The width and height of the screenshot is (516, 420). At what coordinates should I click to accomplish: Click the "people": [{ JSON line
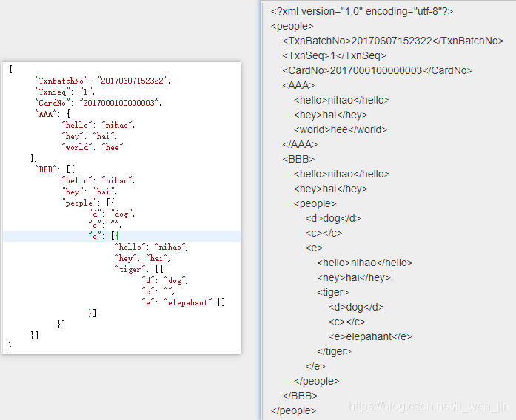tap(88, 203)
